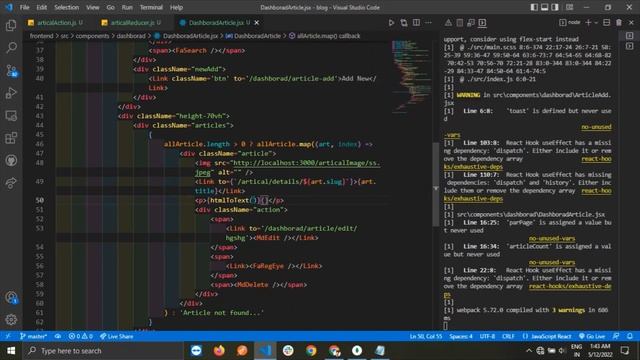Click the editor minimap preview
The image size is (640, 360).
point(411,77)
